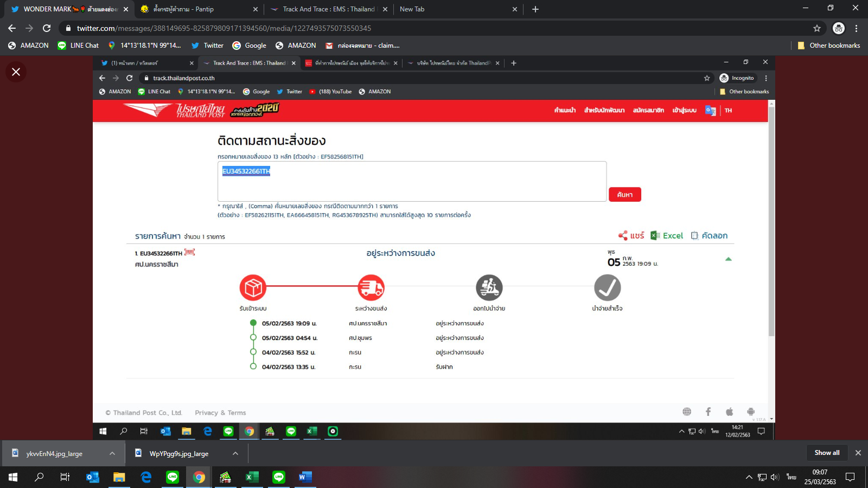Click the Google Translate icon in the red header
Viewport: 868px width, 488px height.
tap(710, 111)
